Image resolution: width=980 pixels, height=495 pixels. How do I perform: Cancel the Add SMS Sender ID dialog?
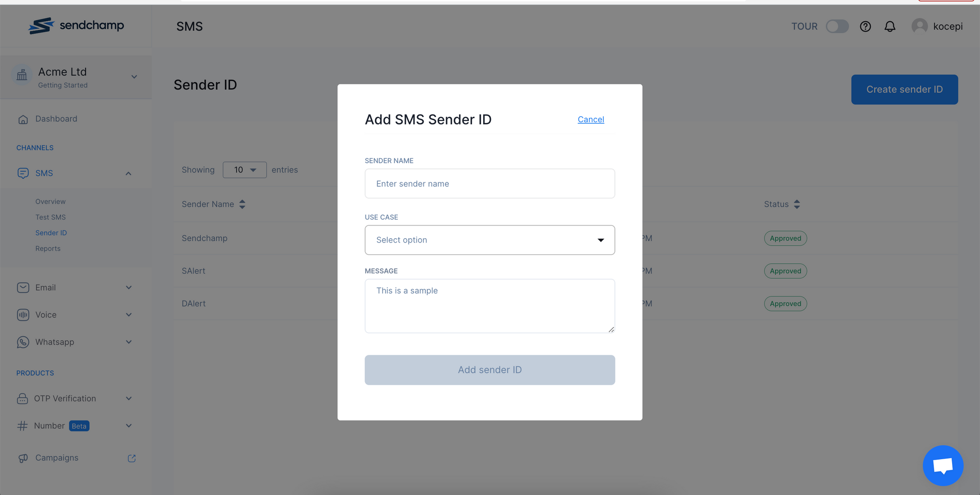click(x=590, y=119)
